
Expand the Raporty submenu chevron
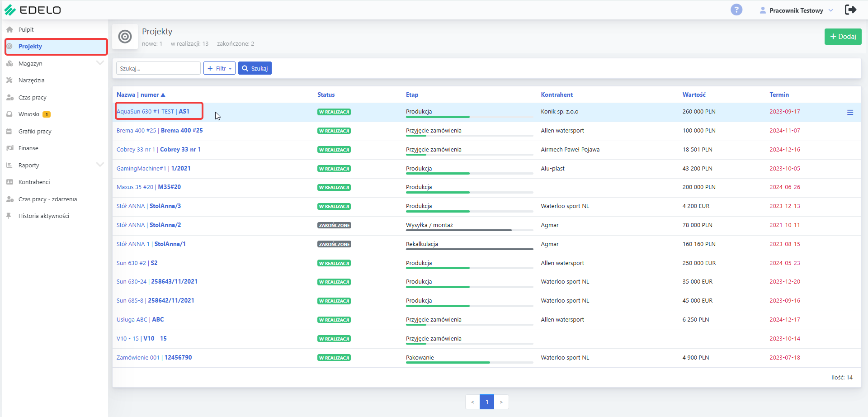point(100,165)
